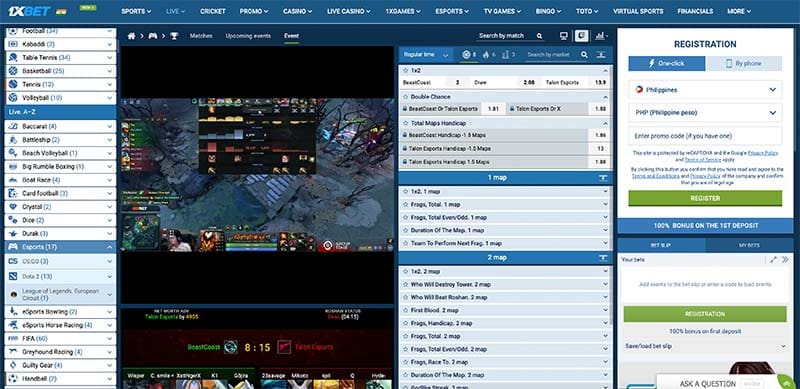Open the PHP currency dropdown
The width and height of the screenshot is (800, 389).
[705, 113]
